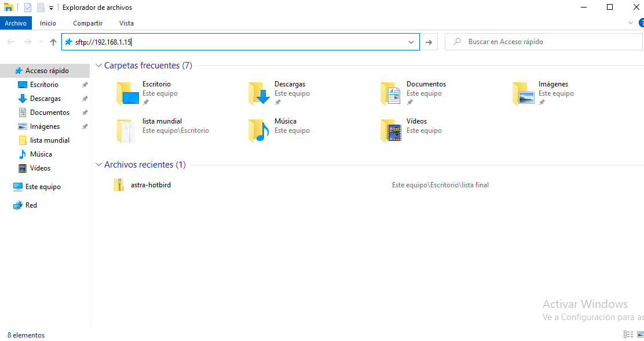This screenshot has width=644, height=341.
Task: Click the Go arrow beside address bar
Action: click(429, 42)
